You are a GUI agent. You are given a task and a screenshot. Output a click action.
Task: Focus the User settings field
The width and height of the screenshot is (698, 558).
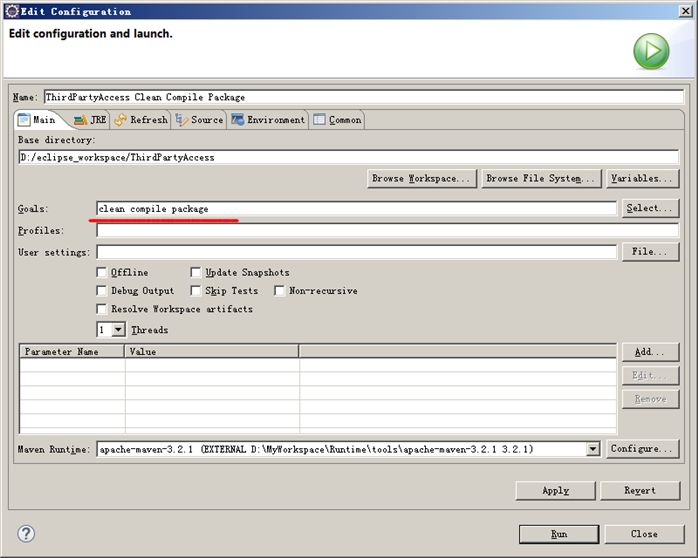coord(357,252)
